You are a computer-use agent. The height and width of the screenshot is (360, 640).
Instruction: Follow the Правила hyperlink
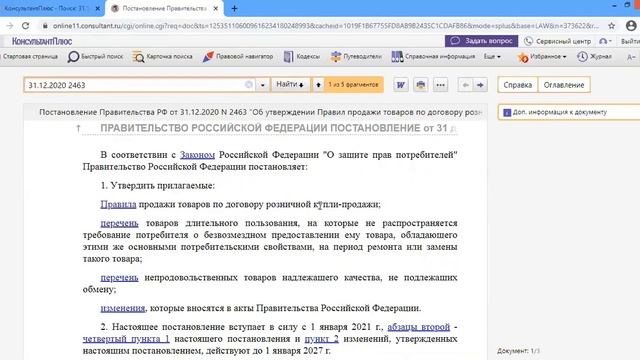click(x=118, y=204)
